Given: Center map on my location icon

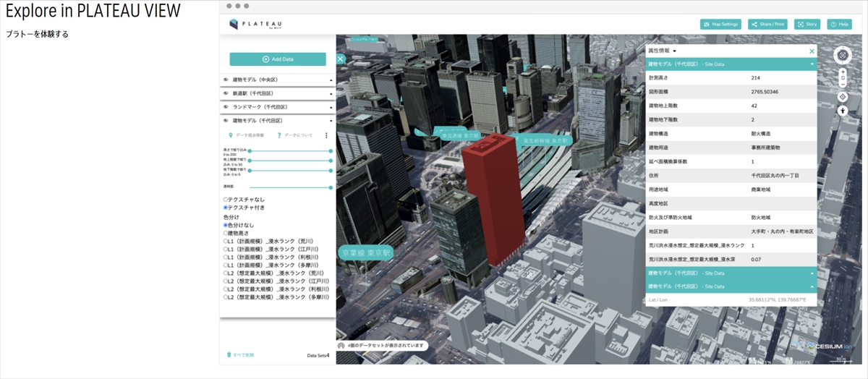Looking at the screenshot, I should 843,97.
